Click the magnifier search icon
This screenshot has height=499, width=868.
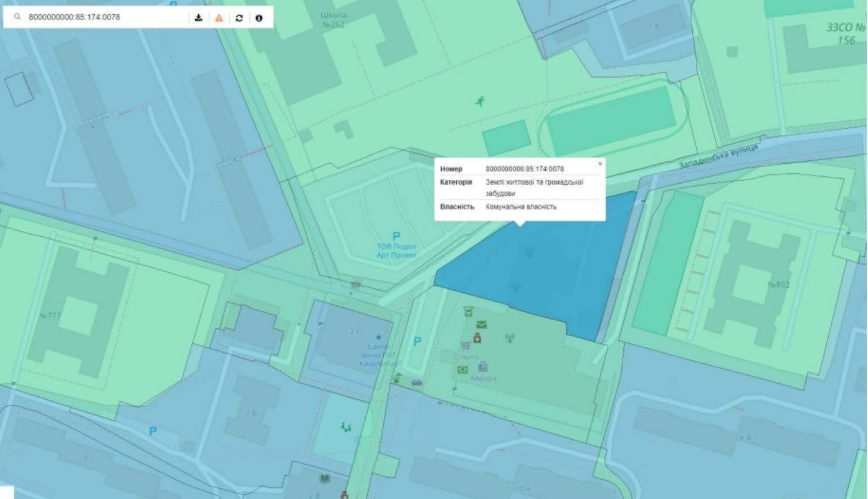[x=17, y=17]
